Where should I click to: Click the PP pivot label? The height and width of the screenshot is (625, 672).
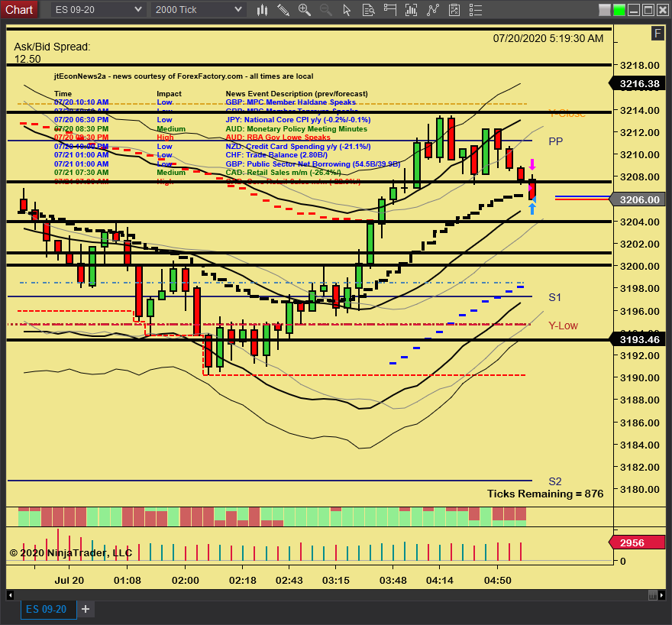tap(555, 141)
